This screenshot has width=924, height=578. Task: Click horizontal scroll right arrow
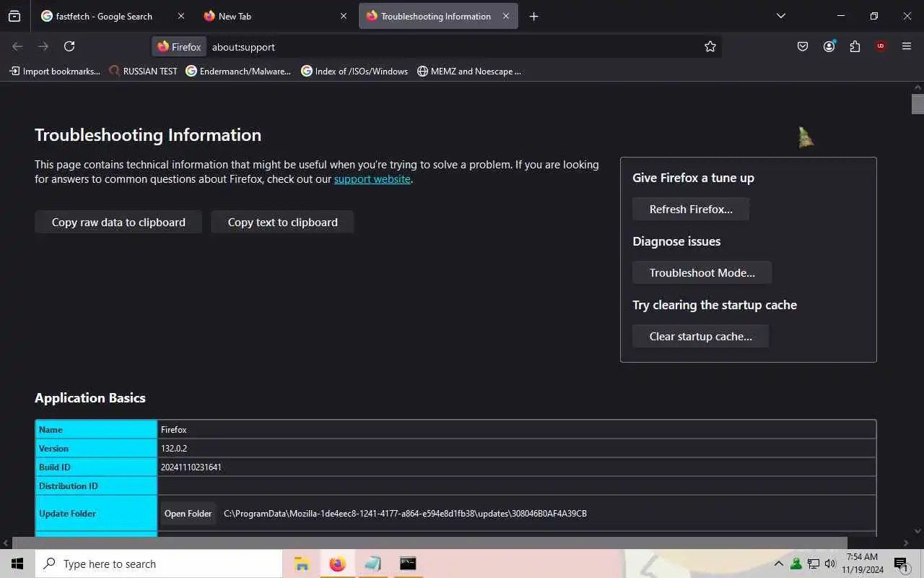click(x=906, y=543)
